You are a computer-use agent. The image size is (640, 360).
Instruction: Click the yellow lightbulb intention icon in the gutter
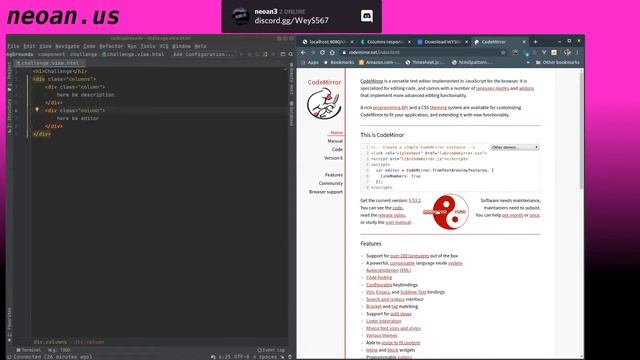coord(37,110)
